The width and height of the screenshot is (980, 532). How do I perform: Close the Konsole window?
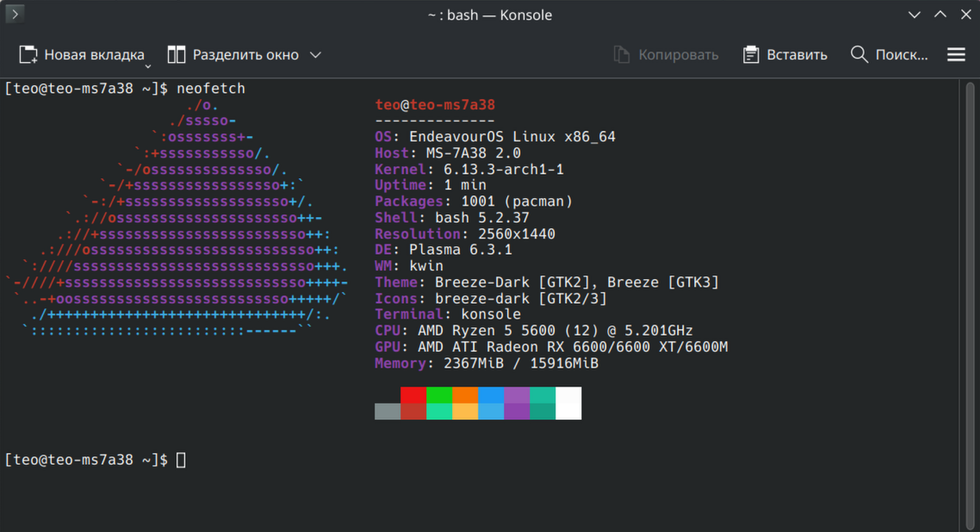pos(966,15)
